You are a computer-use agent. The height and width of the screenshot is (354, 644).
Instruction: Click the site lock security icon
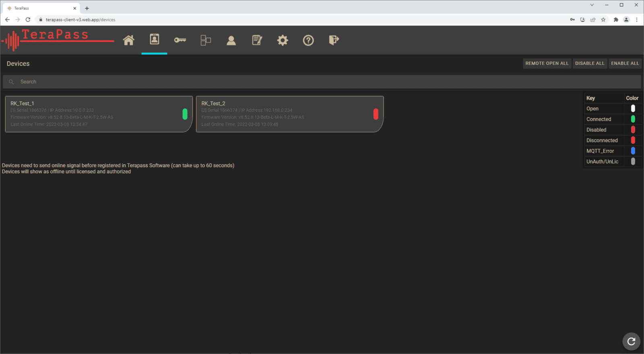point(41,19)
